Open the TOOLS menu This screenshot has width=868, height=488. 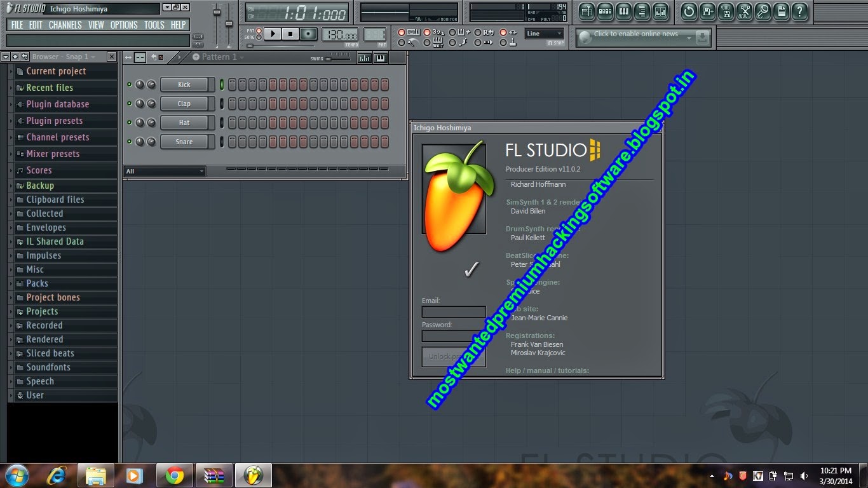[154, 25]
